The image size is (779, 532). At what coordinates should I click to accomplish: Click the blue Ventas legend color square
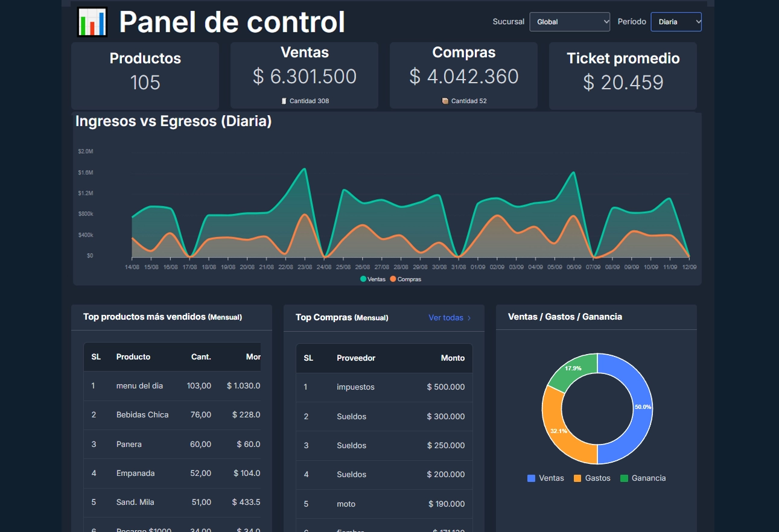(x=532, y=478)
